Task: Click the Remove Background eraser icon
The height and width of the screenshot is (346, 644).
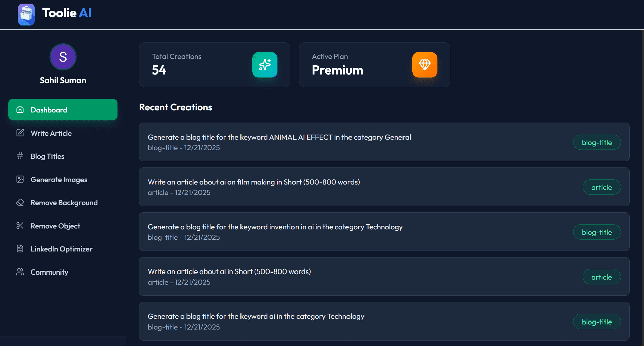Action: pyautogui.click(x=20, y=202)
